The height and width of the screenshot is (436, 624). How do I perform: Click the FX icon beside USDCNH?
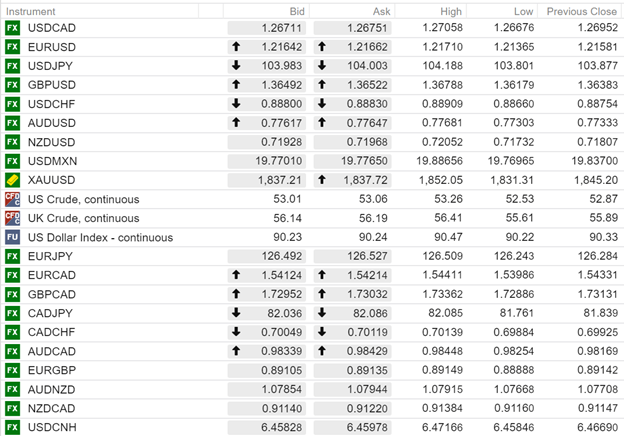12,427
